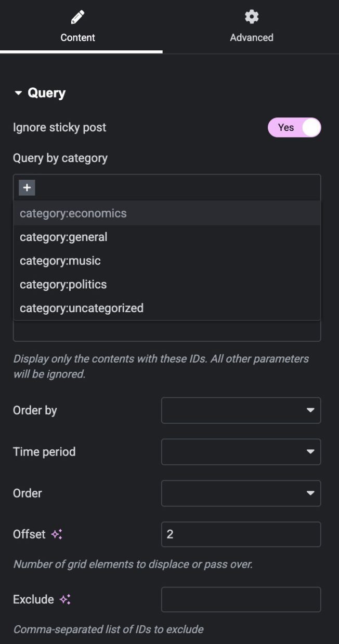Image resolution: width=339 pixels, height=644 pixels.
Task: Click the Offset input field
Action: click(241, 534)
